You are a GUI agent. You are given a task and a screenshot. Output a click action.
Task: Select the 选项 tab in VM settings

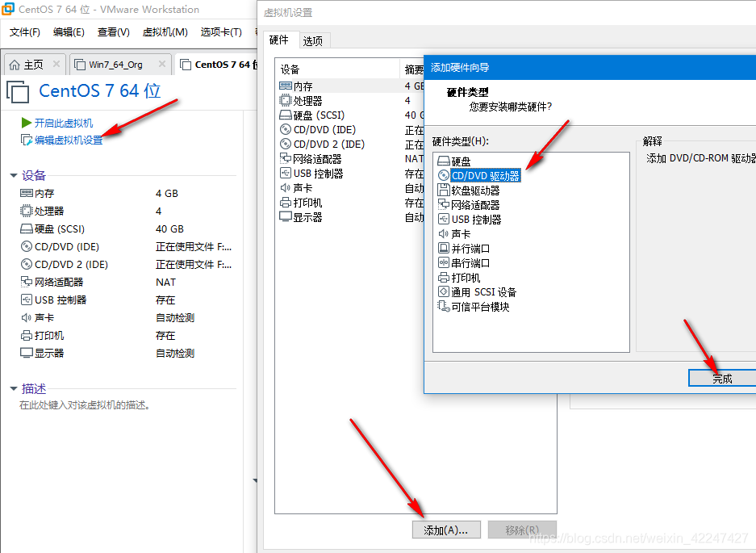pyautogui.click(x=313, y=41)
